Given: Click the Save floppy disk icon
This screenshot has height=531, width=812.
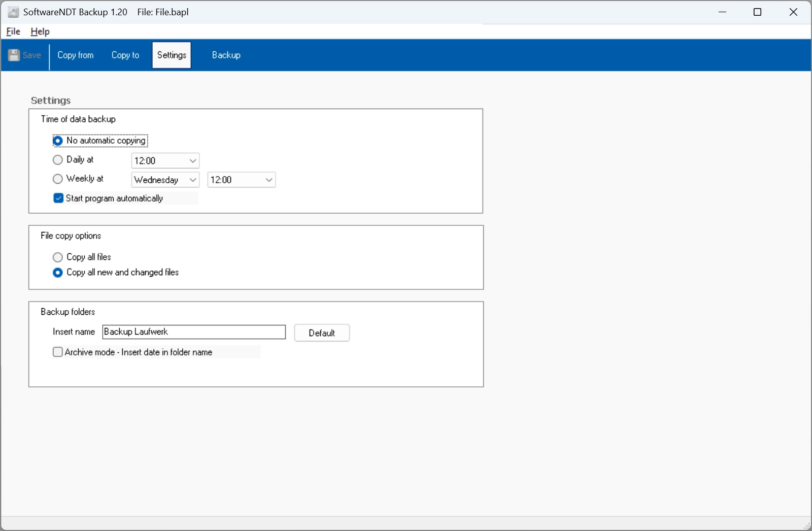Looking at the screenshot, I should 14,55.
